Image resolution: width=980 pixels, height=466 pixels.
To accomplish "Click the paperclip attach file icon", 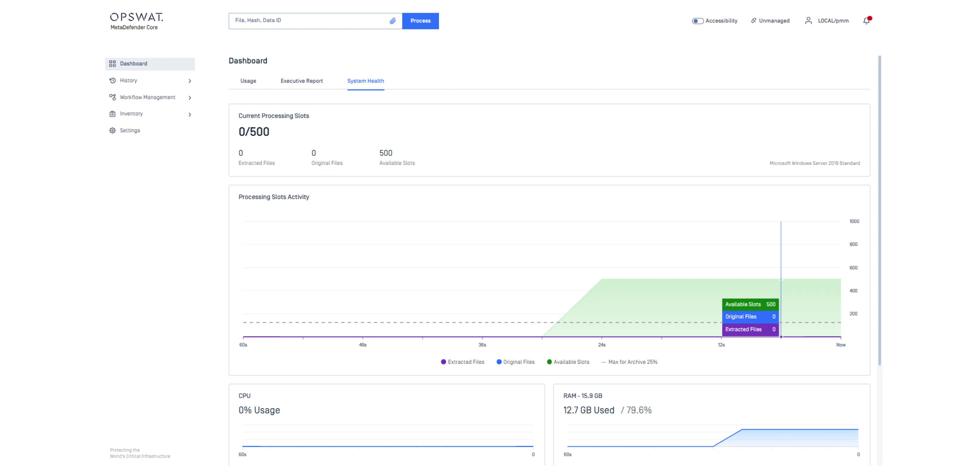I will click(392, 21).
